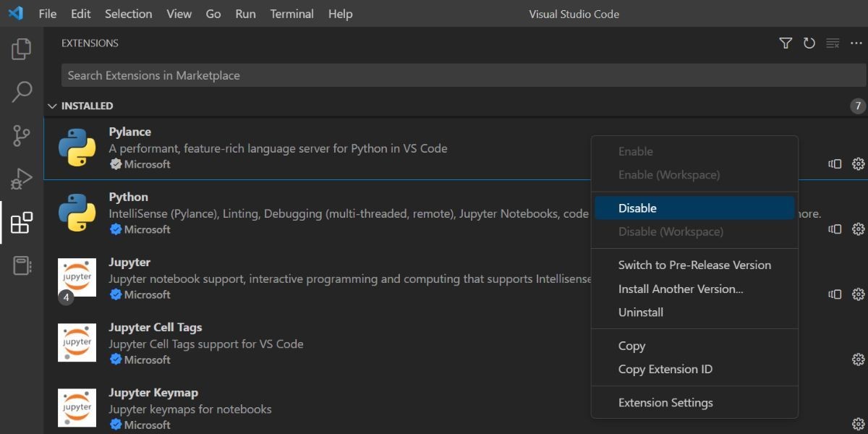
Task: Choose Uninstall from the context menu
Action: tap(694, 312)
